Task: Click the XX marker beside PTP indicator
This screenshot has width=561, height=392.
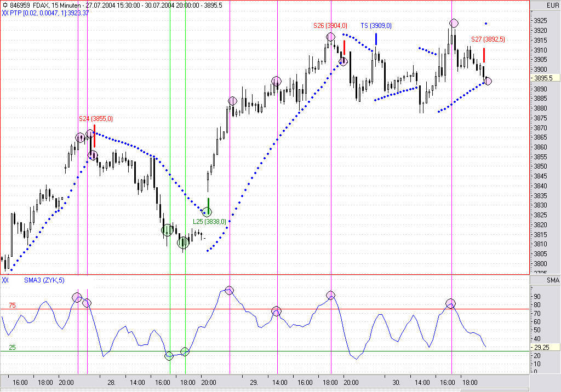Action: pos(5,13)
